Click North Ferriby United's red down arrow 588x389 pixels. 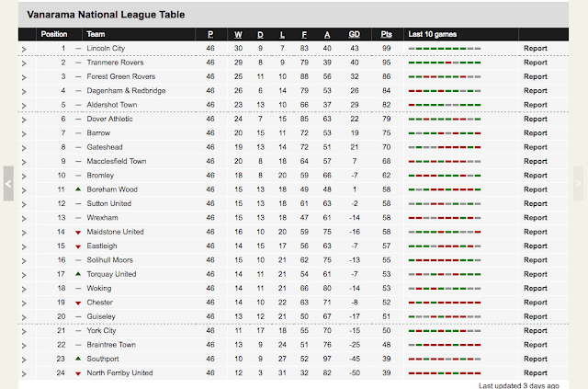pyautogui.click(x=78, y=373)
